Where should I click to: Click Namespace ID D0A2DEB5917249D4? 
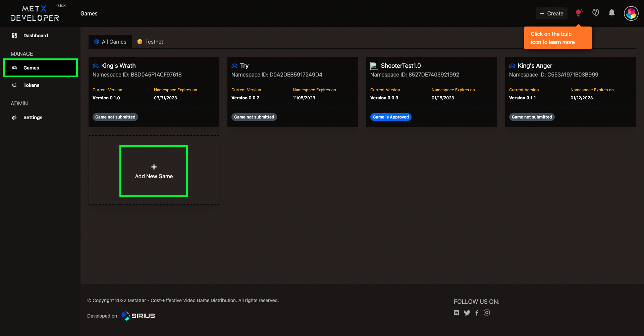point(277,75)
